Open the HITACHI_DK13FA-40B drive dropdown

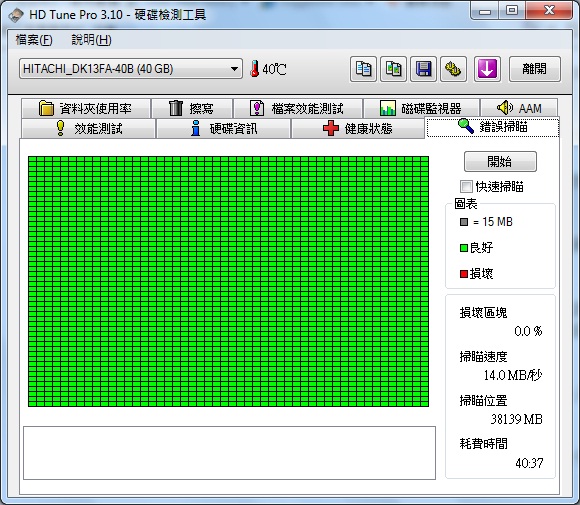[131, 69]
